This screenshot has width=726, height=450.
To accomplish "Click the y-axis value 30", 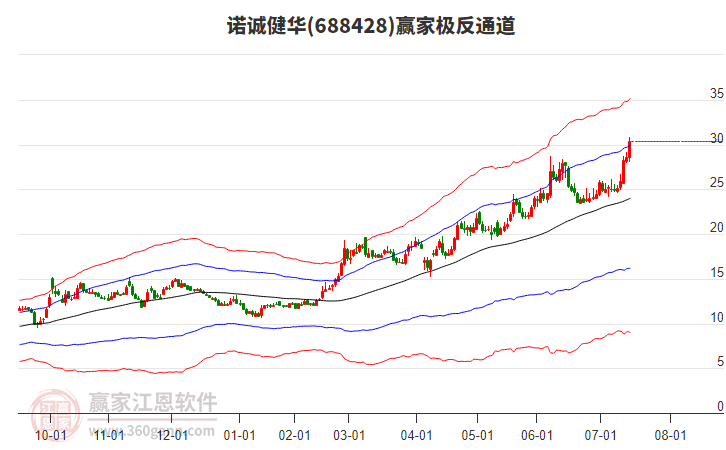I will click(x=717, y=138).
